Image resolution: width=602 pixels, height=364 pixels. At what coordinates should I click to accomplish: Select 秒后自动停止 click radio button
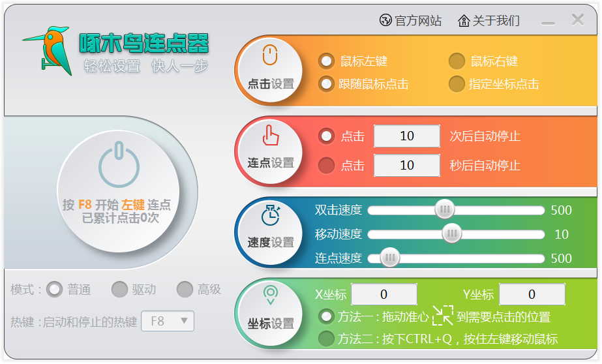coord(326,166)
